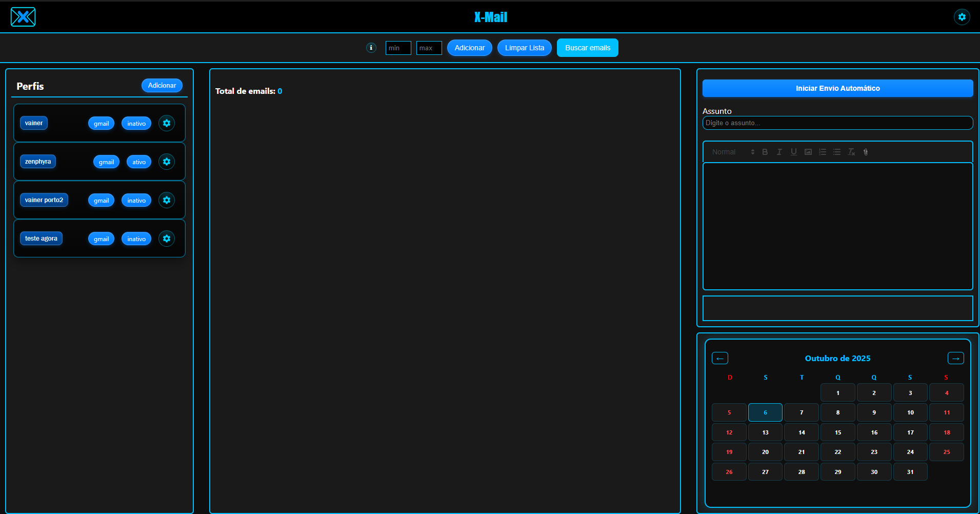Go to previous month in calendar
This screenshot has width=980, height=514.
click(720, 358)
